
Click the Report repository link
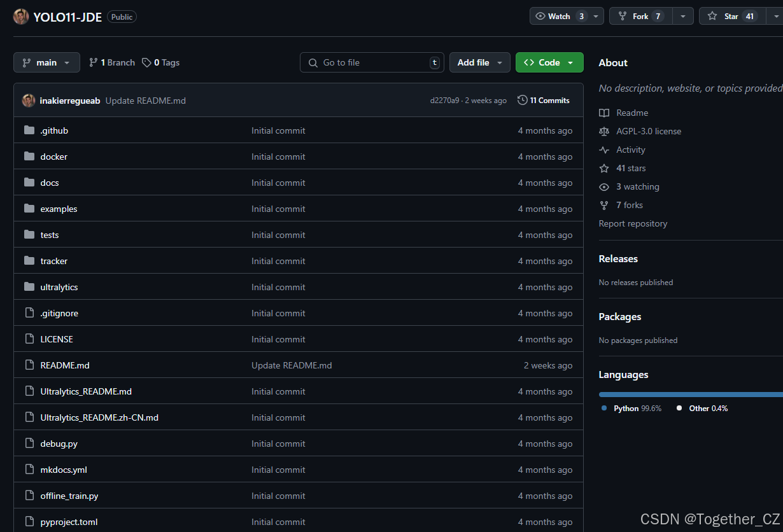pos(633,223)
